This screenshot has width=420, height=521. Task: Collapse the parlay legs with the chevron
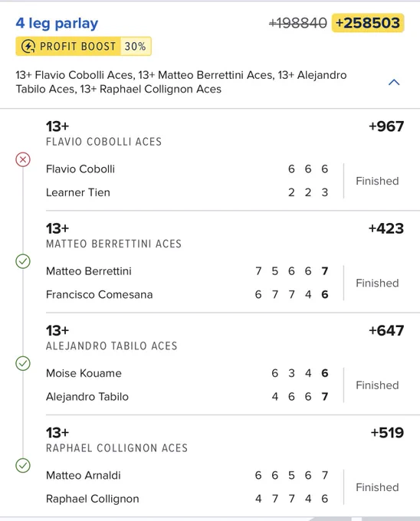(x=394, y=82)
